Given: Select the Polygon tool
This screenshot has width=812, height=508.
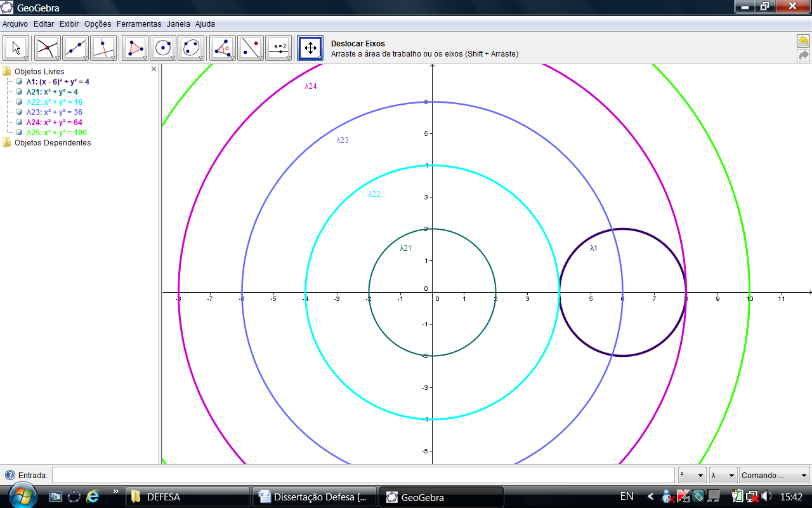Looking at the screenshot, I should [x=135, y=48].
